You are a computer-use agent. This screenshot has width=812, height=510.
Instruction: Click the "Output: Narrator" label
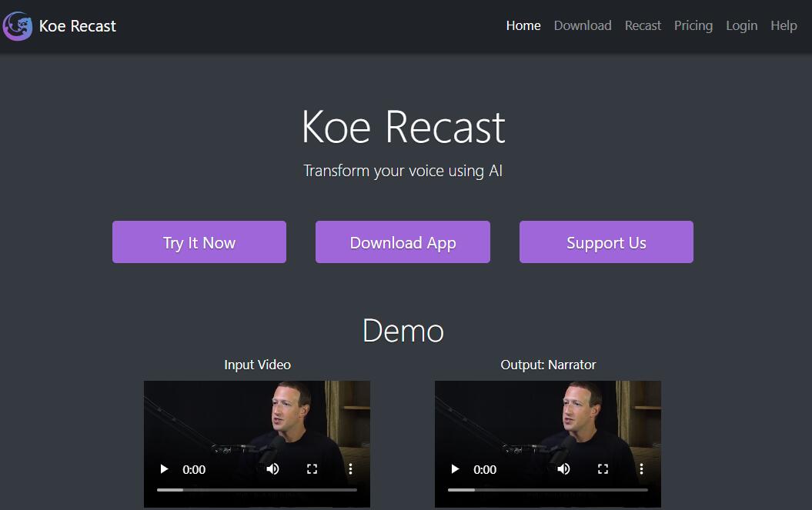[549, 365]
